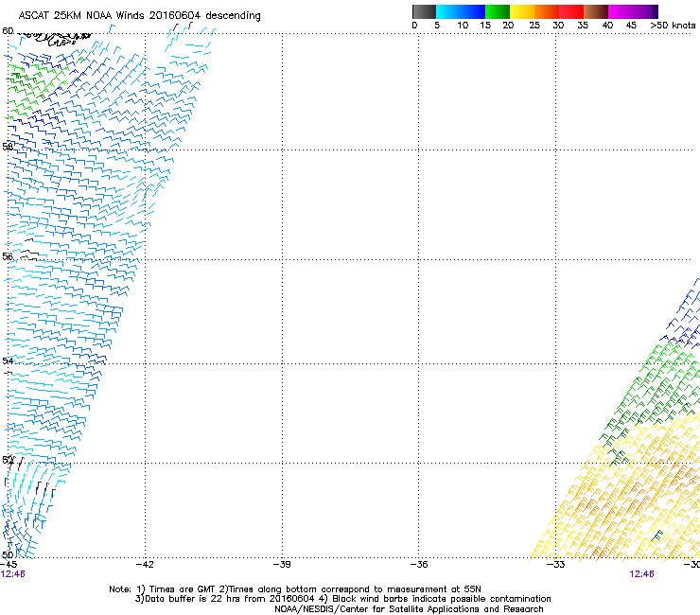Click the orange 25-30 knots color segment

547,11
